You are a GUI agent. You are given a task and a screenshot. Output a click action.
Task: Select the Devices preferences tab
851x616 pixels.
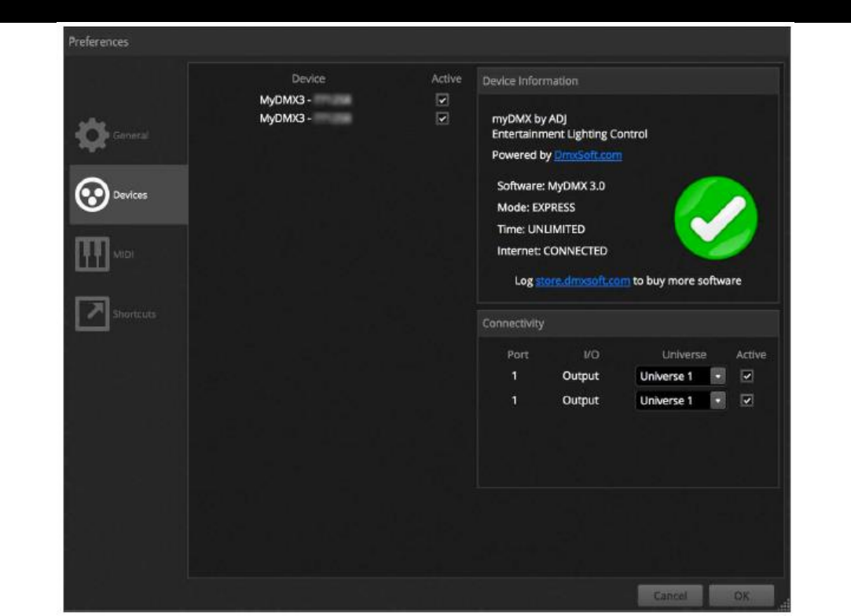129,195
